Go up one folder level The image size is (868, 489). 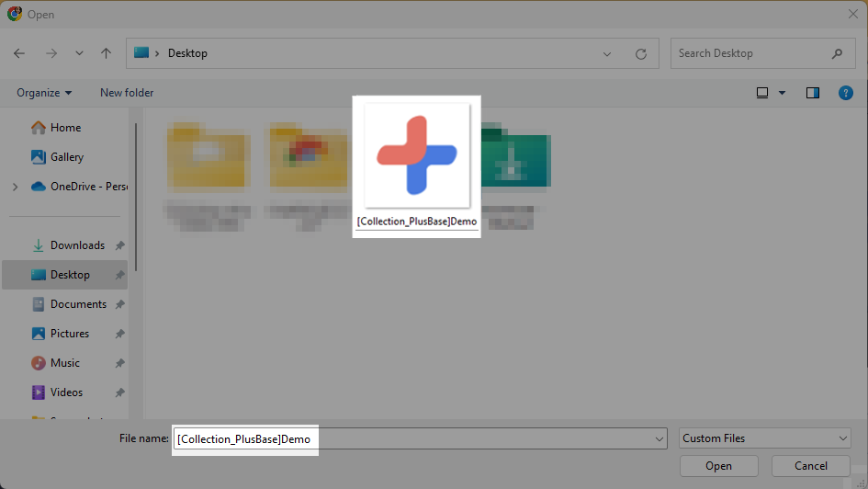pos(107,53)
